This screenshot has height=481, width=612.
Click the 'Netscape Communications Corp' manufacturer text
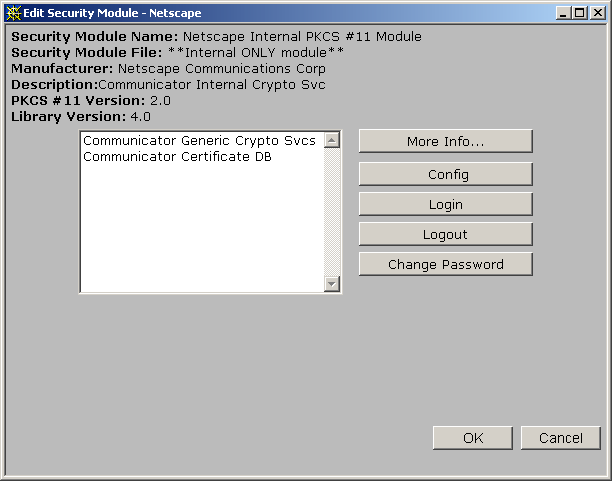[x=222, y=69]
